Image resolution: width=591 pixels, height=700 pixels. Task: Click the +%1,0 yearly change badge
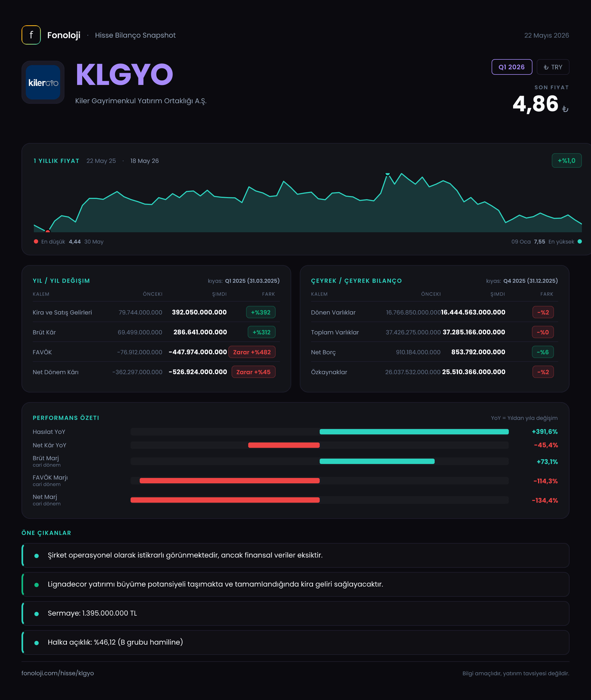tap(567, 160)
